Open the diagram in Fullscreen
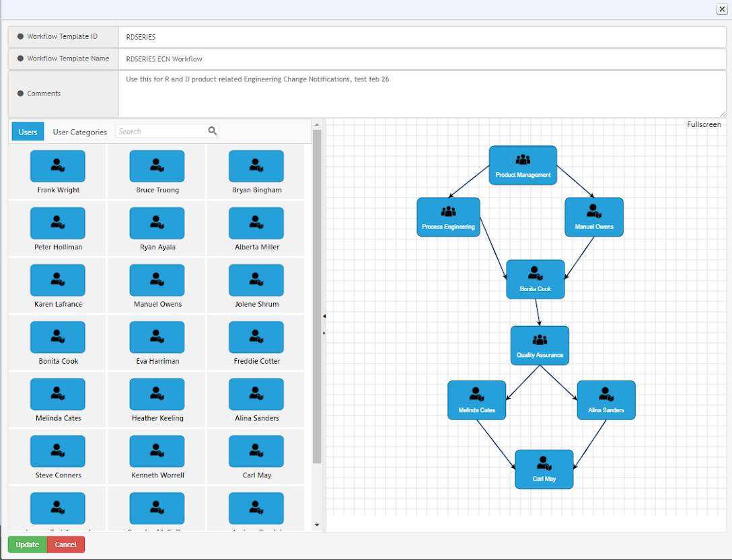Viewport: 732px width, 560px height. point(704,124)
